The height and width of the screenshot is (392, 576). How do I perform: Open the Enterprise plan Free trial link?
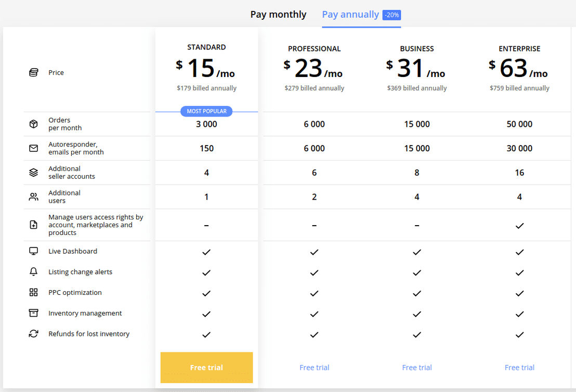coord(519,368)
